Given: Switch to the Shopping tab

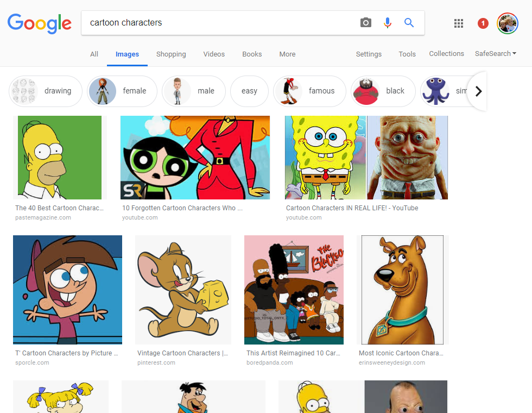Looking at the screenshot, I should (171, 54).
